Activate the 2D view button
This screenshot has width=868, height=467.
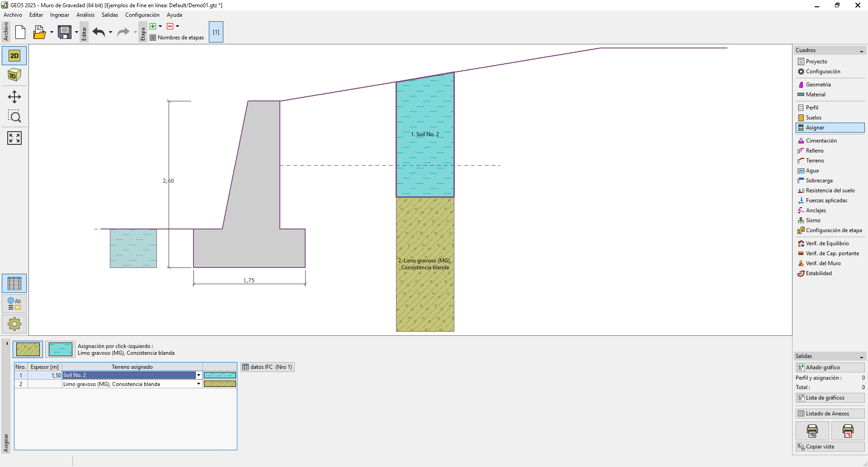point(14,56)
